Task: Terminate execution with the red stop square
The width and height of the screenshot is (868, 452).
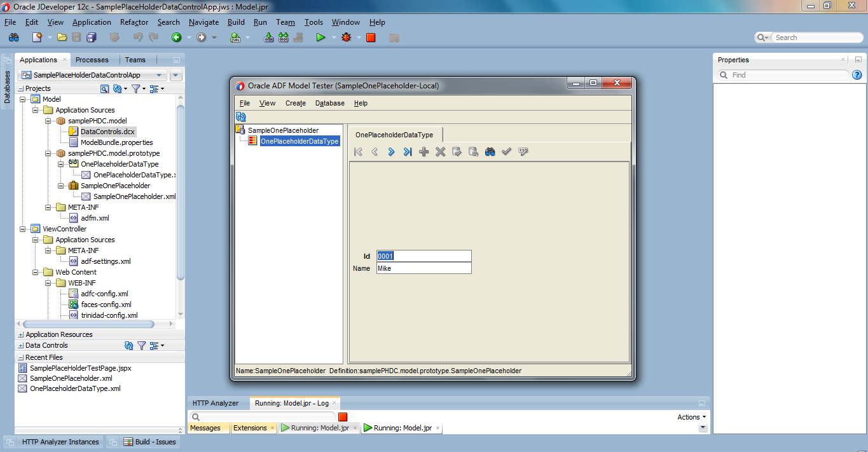Action: 371,37
